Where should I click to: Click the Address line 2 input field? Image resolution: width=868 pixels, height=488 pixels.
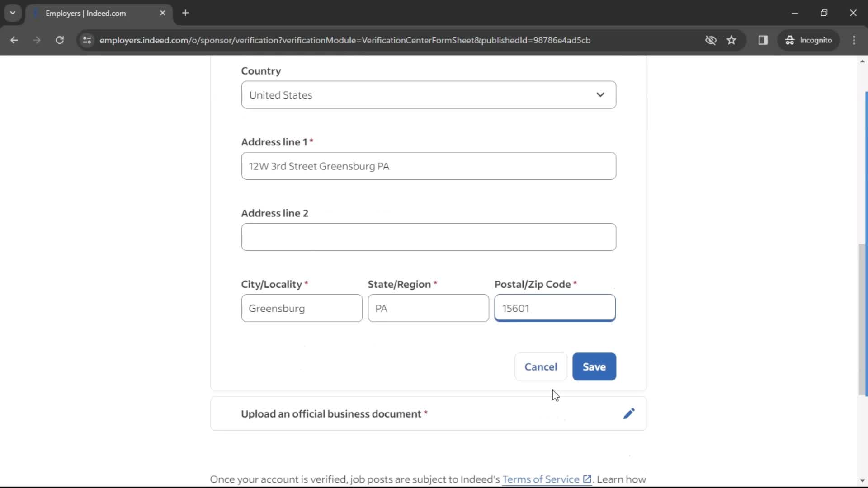coord(428,237)
